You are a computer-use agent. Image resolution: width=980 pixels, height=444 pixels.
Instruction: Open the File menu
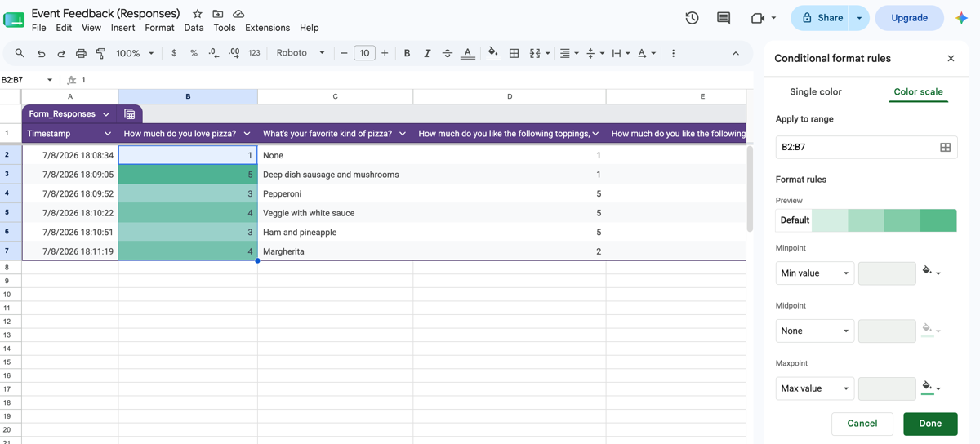(38, 28)
